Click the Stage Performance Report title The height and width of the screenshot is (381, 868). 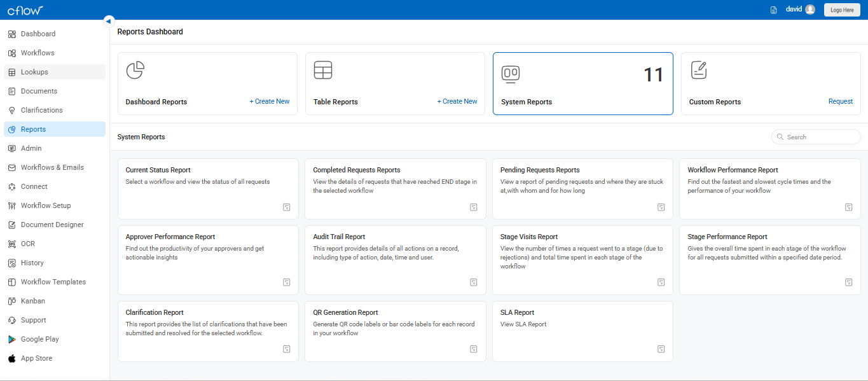point(727,237)
